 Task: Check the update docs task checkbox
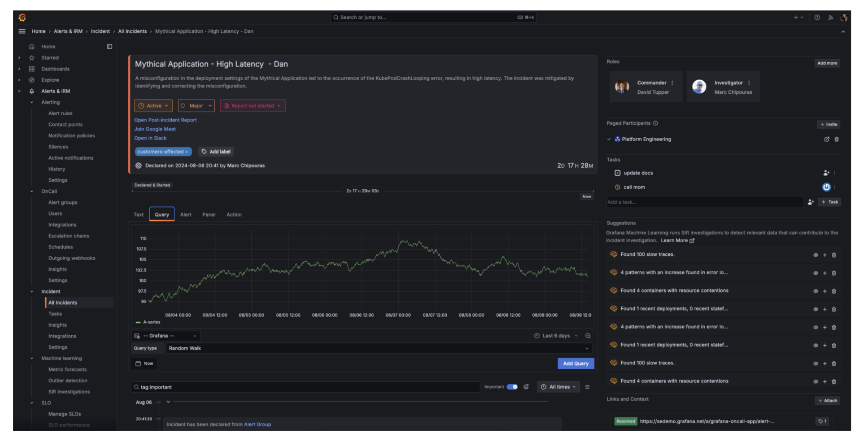(617, 173)
